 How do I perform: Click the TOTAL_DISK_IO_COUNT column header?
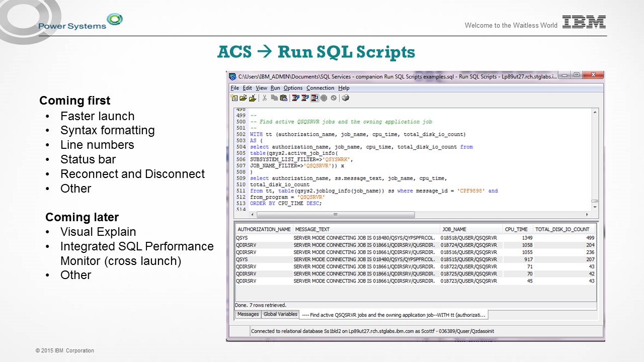coord(565,229)
